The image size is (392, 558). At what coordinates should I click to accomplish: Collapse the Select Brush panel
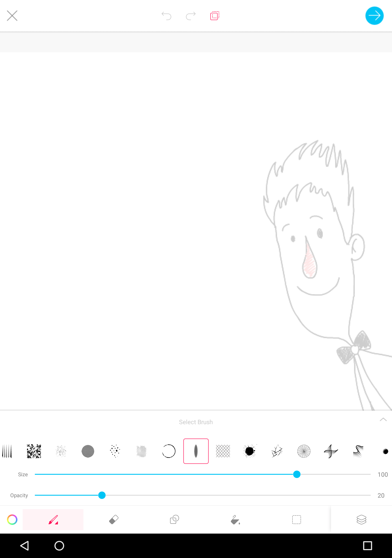click(383, 419)
